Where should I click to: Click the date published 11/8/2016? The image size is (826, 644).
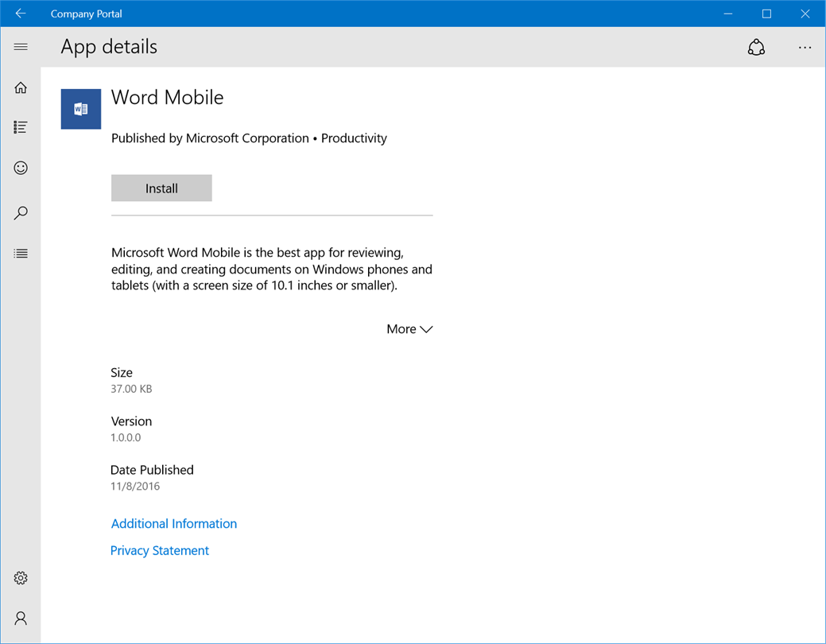135,486
